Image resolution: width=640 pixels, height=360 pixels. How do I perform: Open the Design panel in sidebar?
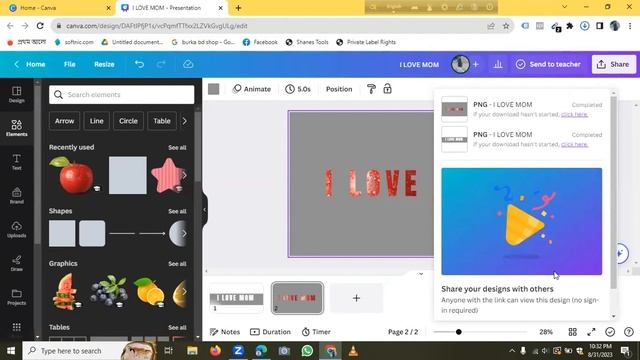coord(17,94)
